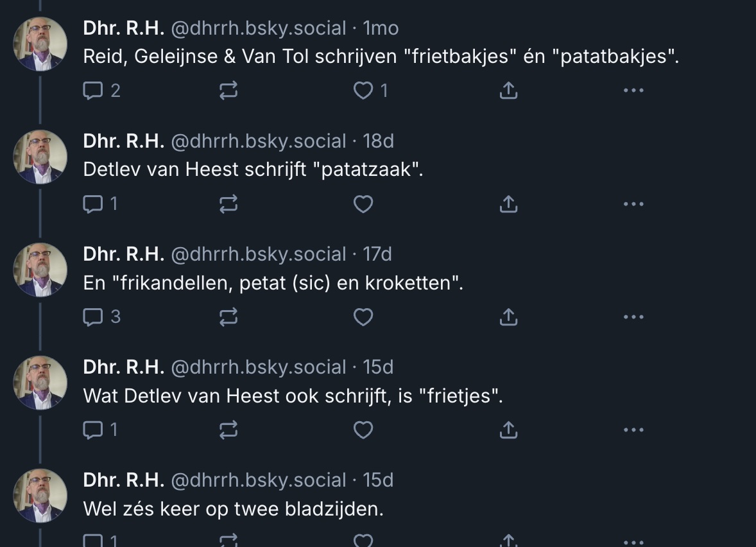The height and width of the screenshot is (547, 756).
Task: Open more options for the "frietbakjes" post
Action: point(633,91)
